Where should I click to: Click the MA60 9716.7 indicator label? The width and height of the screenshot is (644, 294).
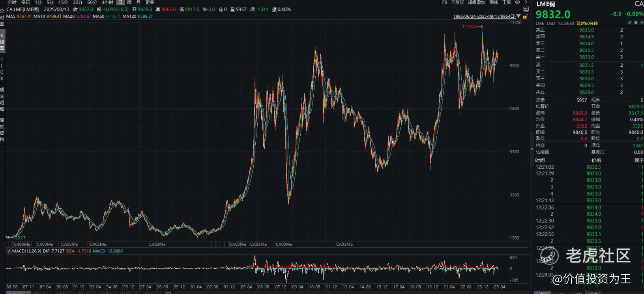tap(107, 16)
